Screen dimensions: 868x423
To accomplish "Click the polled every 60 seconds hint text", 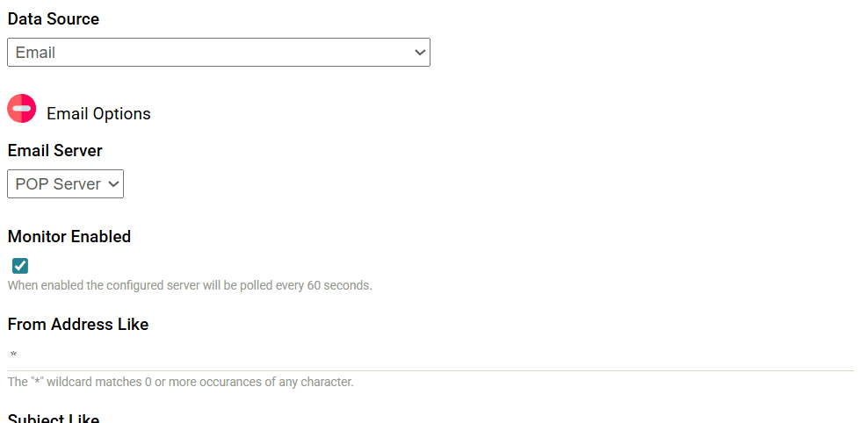I will (190, 286).
